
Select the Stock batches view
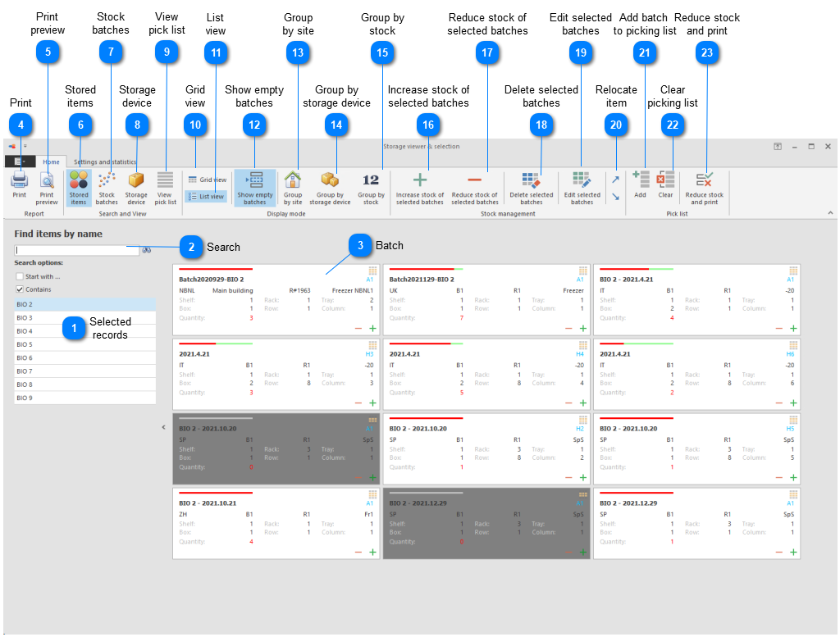tap(107, 185)
